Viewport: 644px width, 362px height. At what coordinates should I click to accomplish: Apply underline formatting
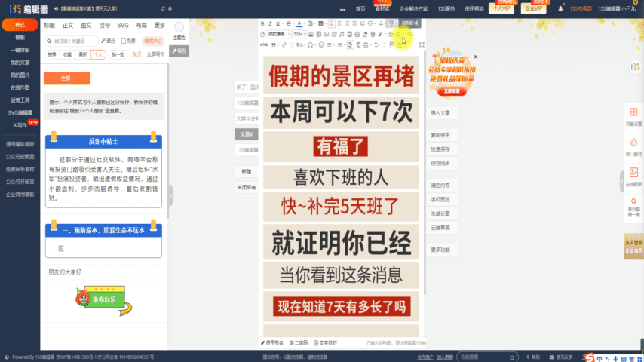(x=278, y=23)
